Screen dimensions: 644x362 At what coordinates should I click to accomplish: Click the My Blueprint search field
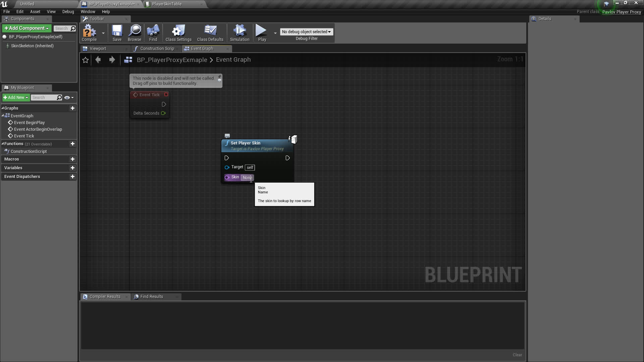tap(45, 98)
